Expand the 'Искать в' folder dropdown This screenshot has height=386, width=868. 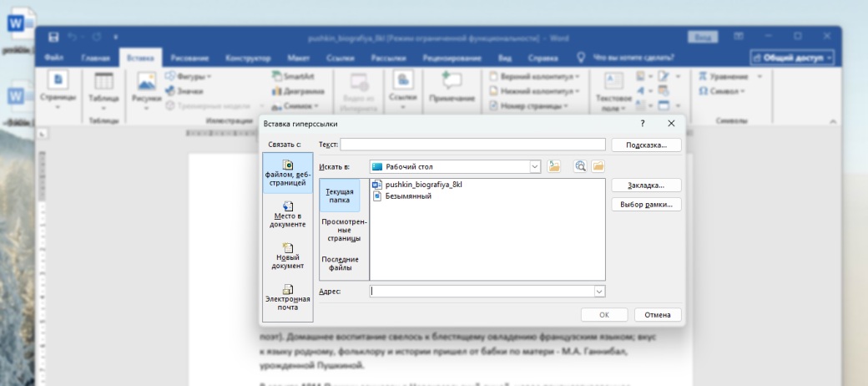[535, 166]
